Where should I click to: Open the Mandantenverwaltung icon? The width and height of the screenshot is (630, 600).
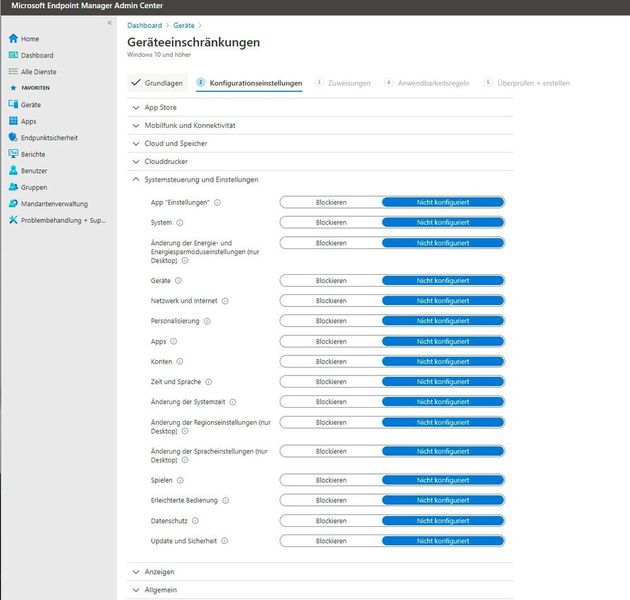(x=13, y=203)
